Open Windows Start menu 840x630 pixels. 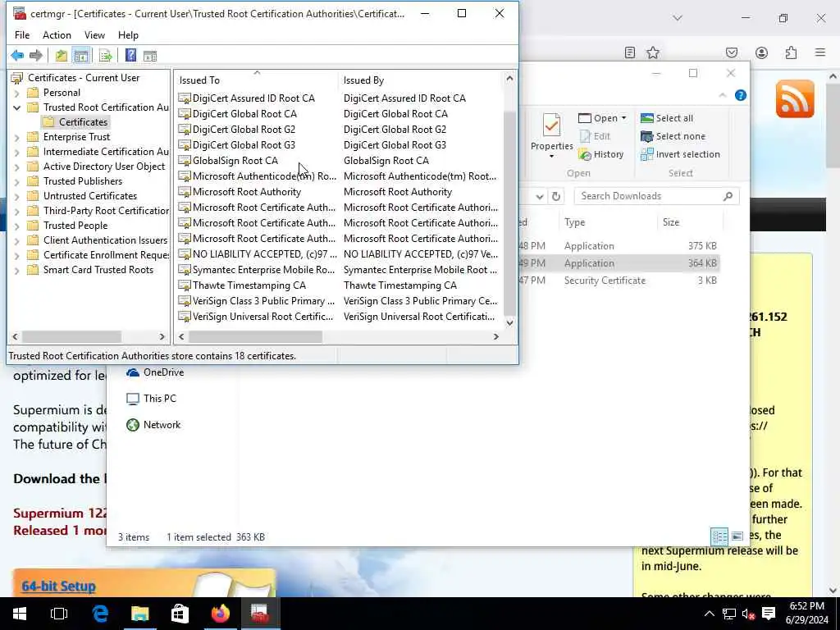pos(20,614)
